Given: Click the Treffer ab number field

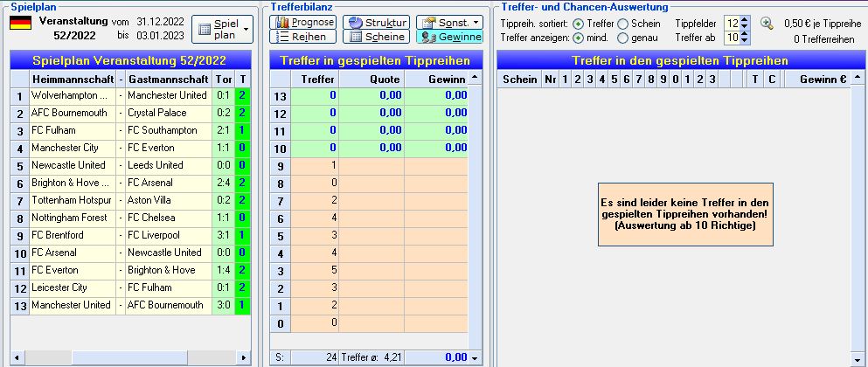Looking at the screenshot, I should coord(733,38).
